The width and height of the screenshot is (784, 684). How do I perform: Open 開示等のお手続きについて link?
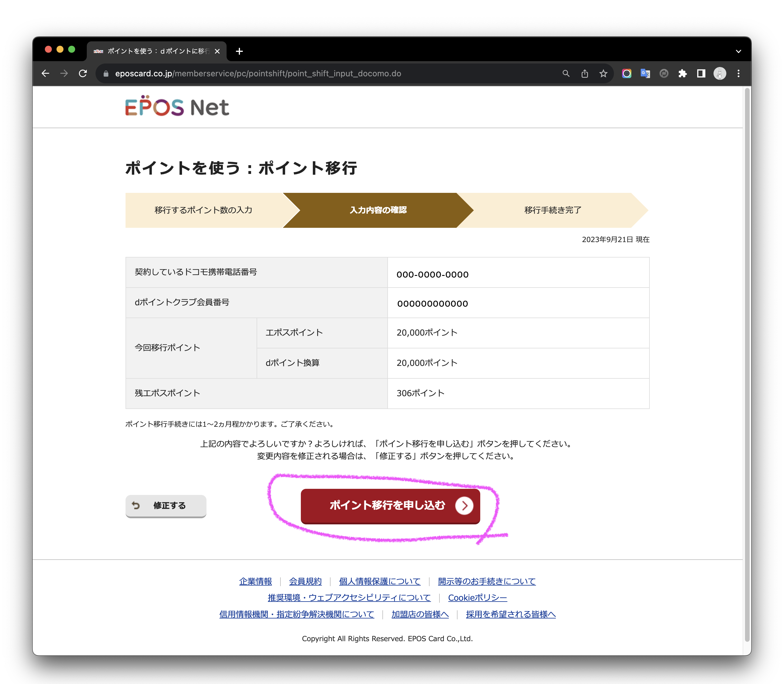[486, 581]
